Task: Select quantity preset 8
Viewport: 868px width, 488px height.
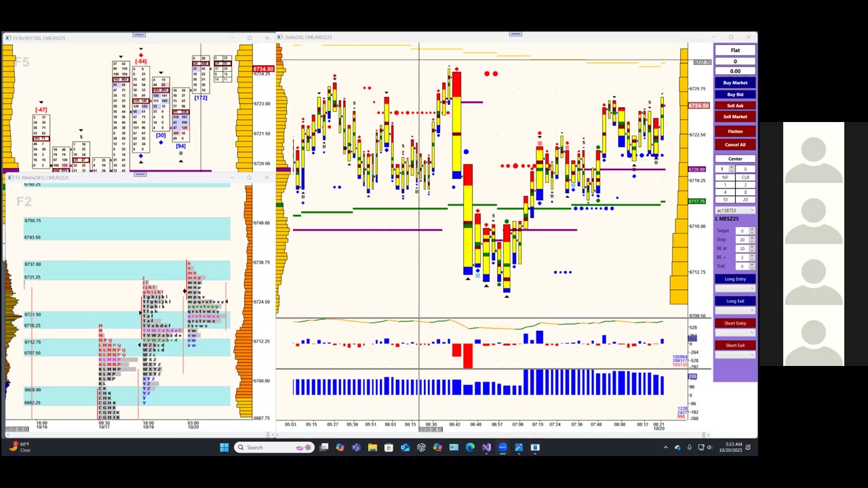Action: pyautogui.click(x=745, y=192)
